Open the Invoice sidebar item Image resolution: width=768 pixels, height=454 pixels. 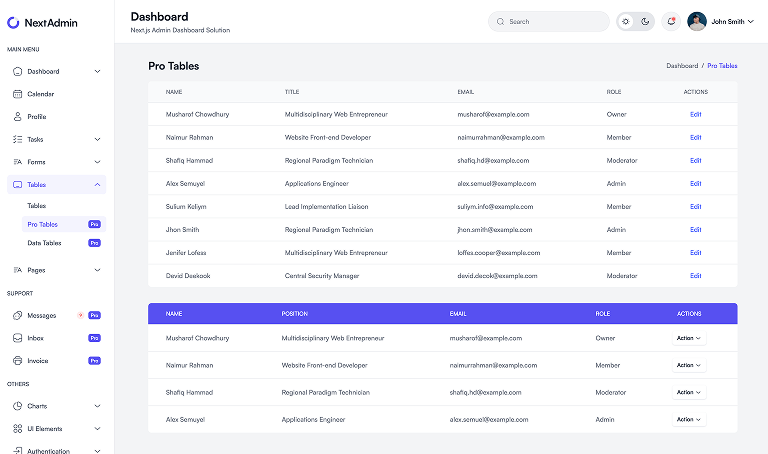[38, 361]
